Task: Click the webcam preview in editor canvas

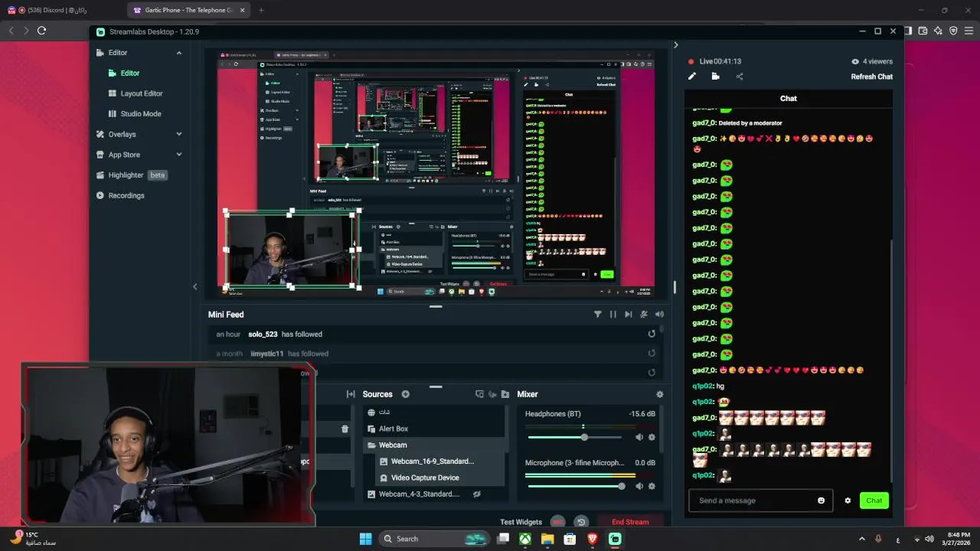Action: click(292, 249)
